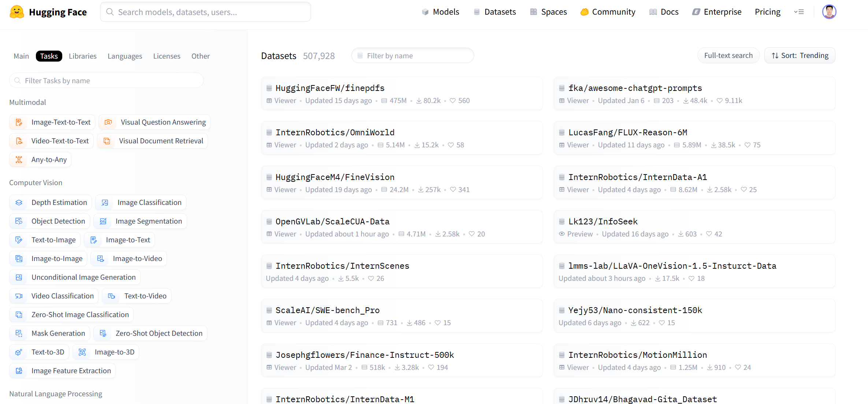Click the Depth Estimation task icon
Screen dimensions: 868x404
[x=19, y=202]
